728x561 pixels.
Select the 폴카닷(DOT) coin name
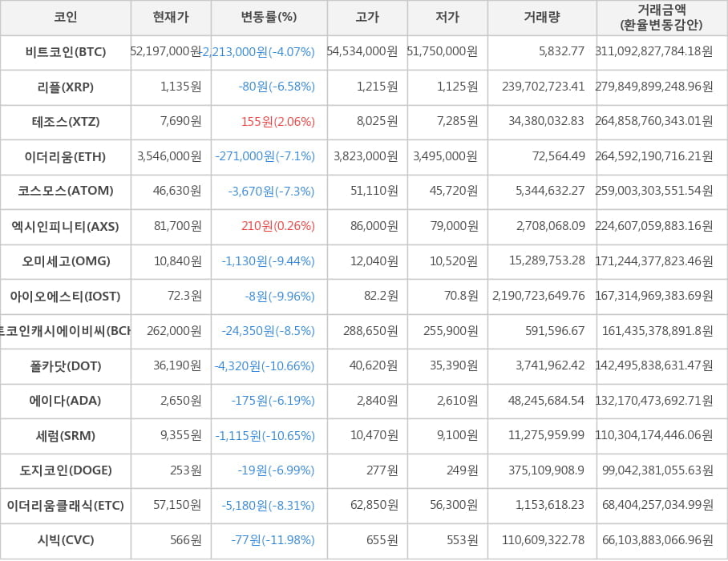[66, 365]
